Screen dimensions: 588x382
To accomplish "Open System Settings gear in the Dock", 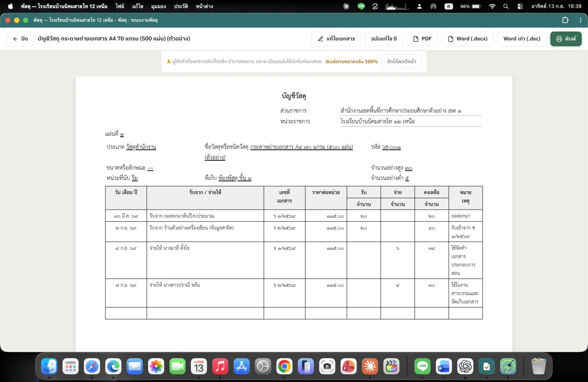I will pyautogui.click(x=263, y=367).
